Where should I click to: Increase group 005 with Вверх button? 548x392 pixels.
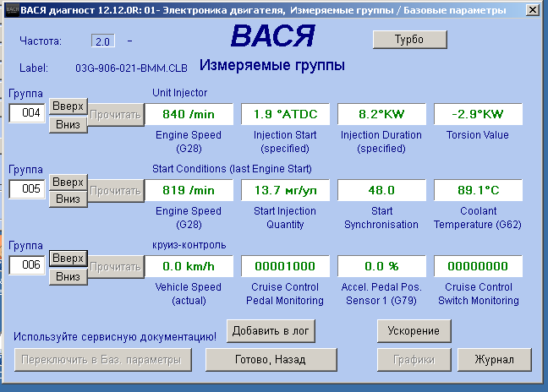[68, 182]
